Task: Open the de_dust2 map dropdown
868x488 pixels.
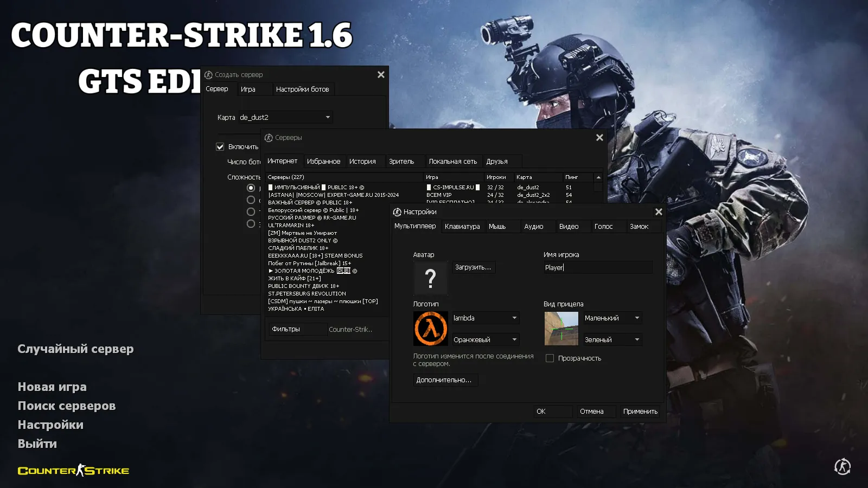Action: coord(285,117)
